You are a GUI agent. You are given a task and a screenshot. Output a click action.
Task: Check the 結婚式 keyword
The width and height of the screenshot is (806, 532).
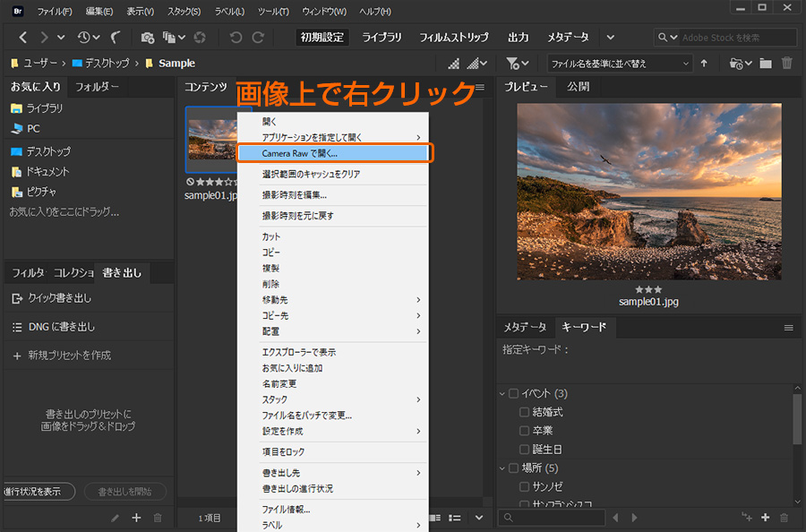click(x=524, y=412)
